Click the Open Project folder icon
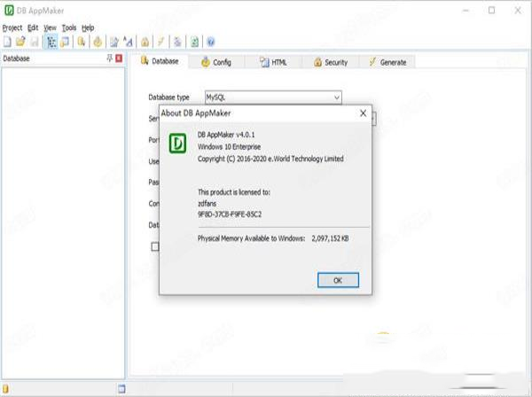Screen dimensions: 532x397 coord(20,42)
